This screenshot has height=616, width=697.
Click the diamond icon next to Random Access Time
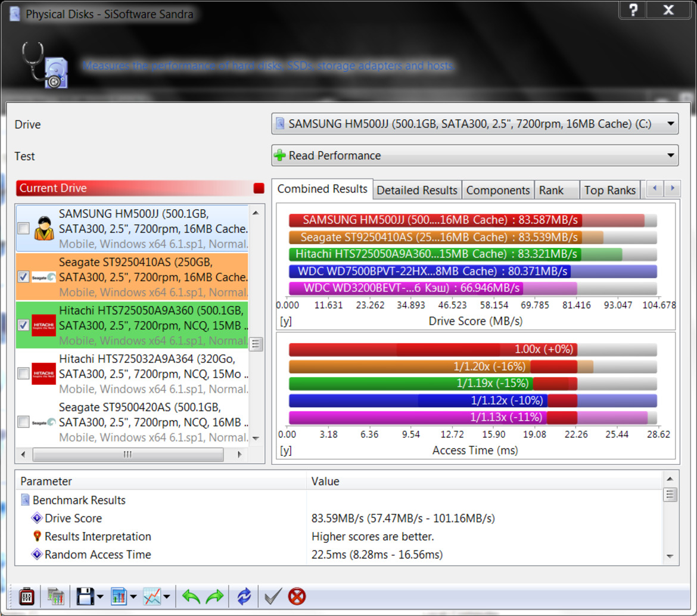(x=37, y=555)
